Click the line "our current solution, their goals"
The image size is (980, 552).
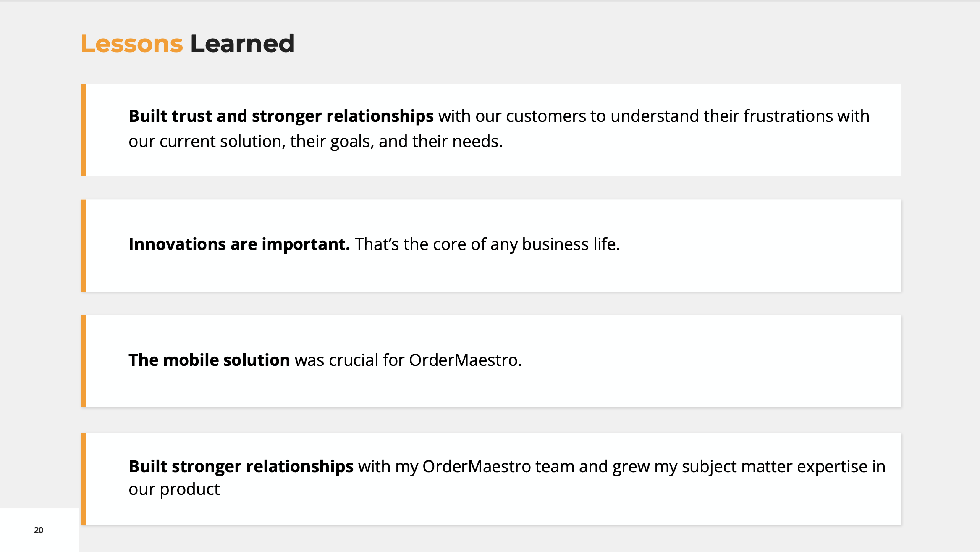315,142
